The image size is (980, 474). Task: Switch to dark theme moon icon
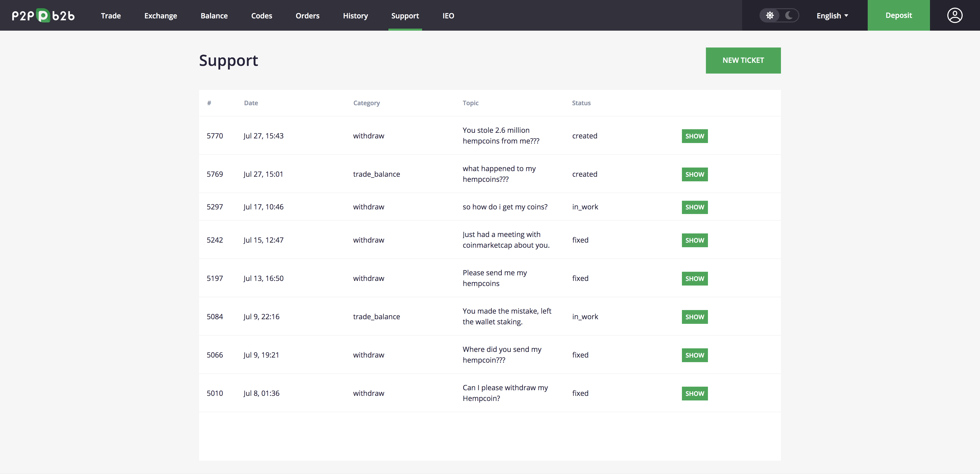789,16
